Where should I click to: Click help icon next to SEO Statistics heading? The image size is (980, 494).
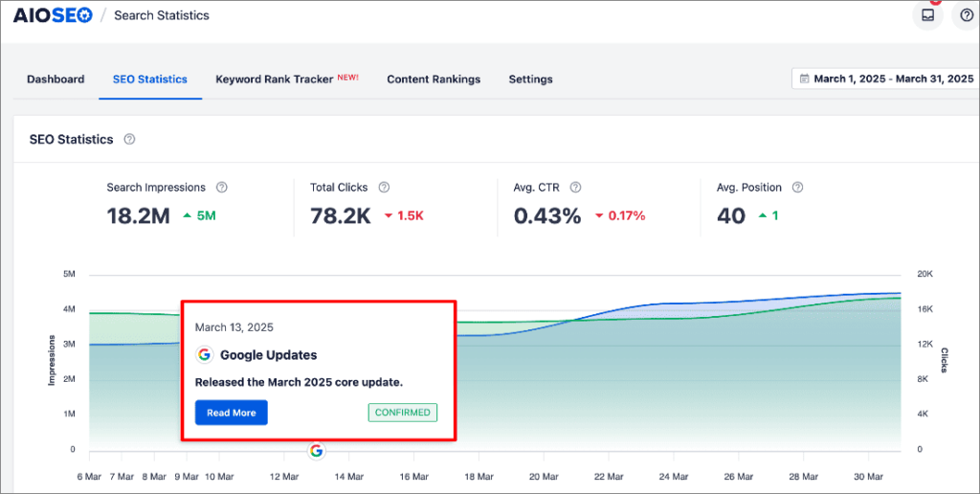pos(129,139)
